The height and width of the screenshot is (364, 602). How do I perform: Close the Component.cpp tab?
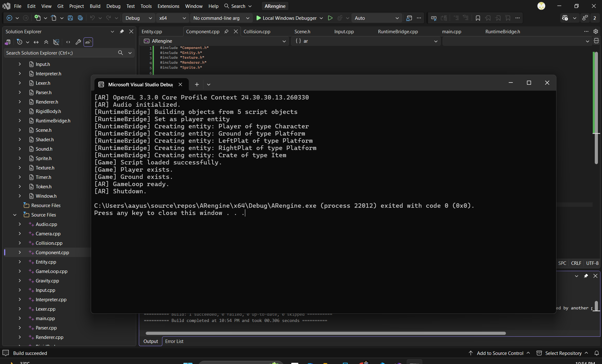pyautogui.click(x=236, y=32)
